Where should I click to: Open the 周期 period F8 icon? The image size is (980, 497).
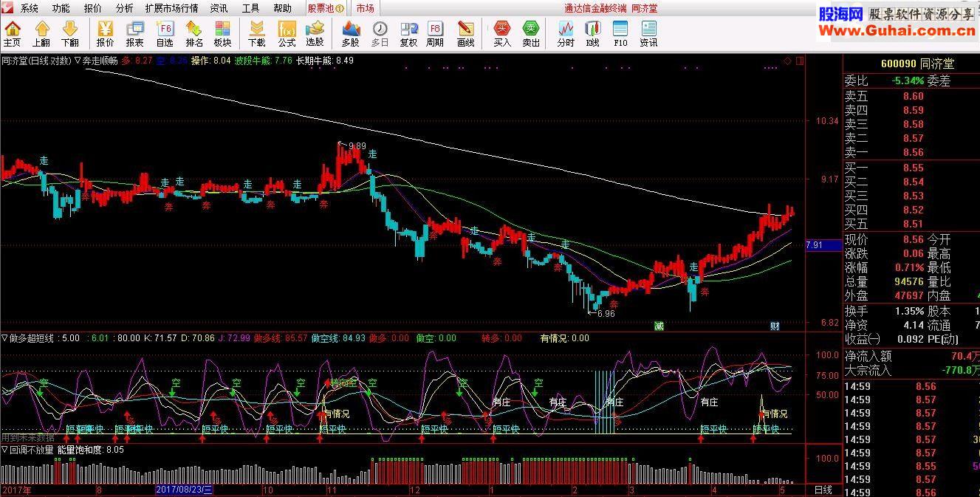click(x=436, y=34)
